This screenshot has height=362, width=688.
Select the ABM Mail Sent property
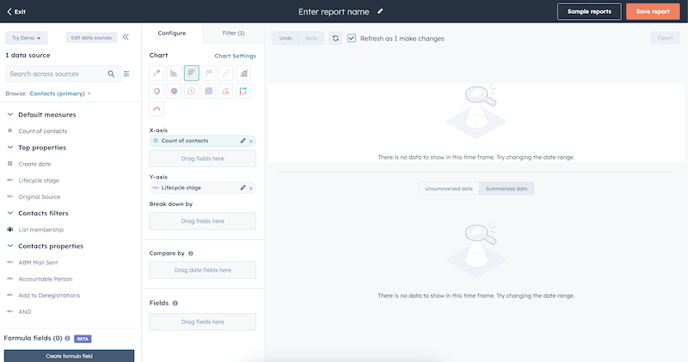point(38,263)
